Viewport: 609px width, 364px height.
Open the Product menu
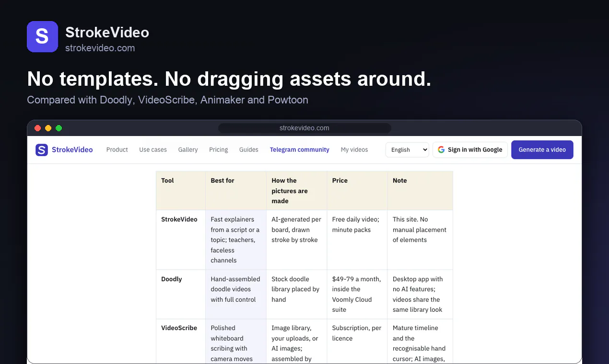[x=117, y=150]
